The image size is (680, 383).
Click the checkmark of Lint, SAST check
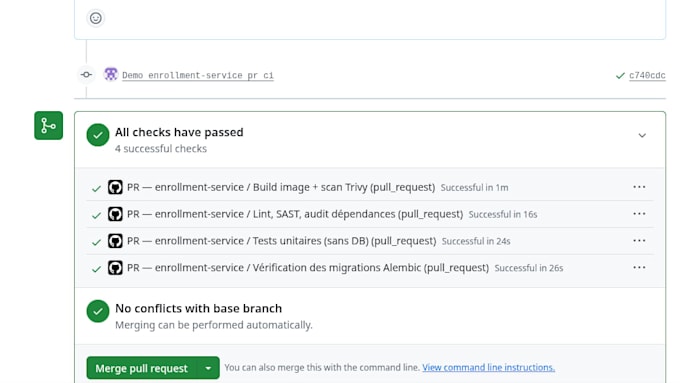click(x=96, y=215)
